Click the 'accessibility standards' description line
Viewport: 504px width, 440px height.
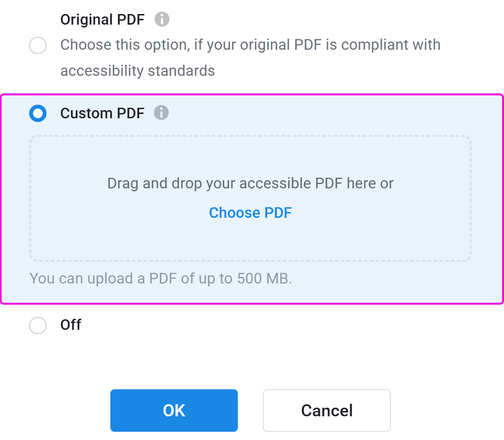tap(138, 71)
